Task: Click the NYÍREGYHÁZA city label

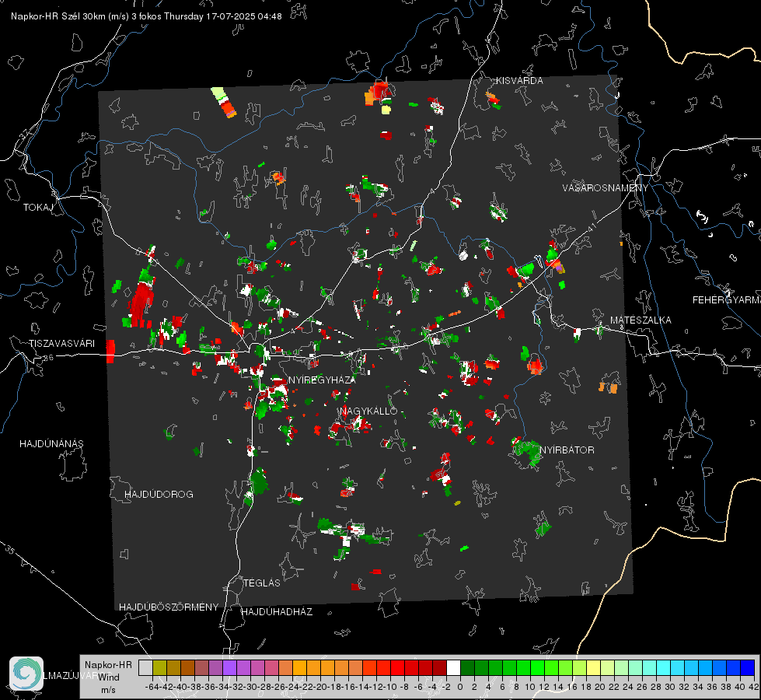Action: 322,380
